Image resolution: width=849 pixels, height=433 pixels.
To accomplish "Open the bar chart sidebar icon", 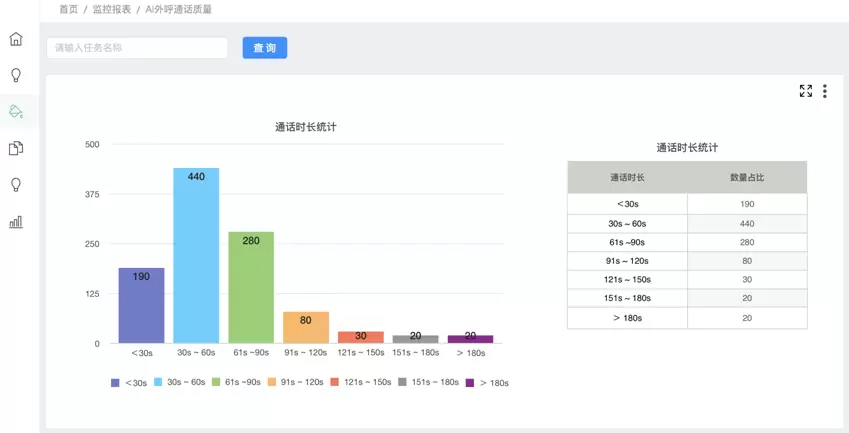I will coord(16,222).
